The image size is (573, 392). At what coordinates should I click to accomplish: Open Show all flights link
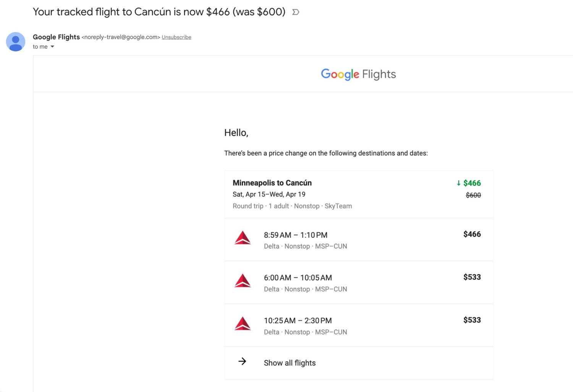tap(290, 363)
